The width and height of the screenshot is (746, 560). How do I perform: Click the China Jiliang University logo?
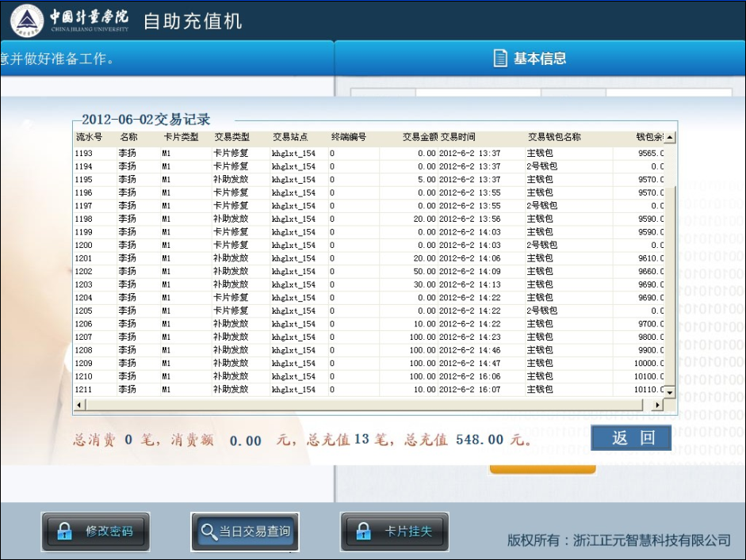pos(29,21)
